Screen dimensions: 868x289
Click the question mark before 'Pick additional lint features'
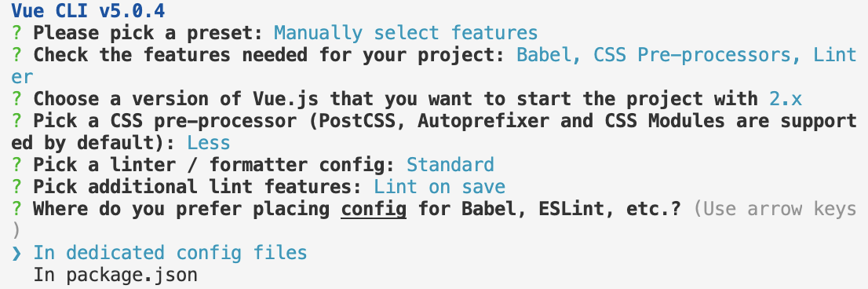tap(17, 187)
